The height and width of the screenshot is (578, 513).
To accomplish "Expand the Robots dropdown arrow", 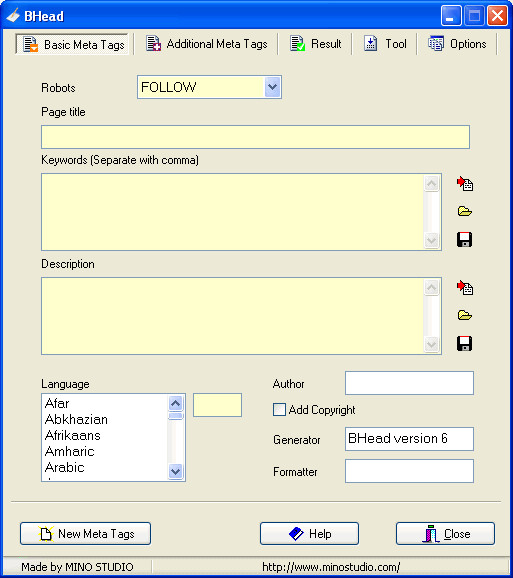I will (x=272, y=87).
